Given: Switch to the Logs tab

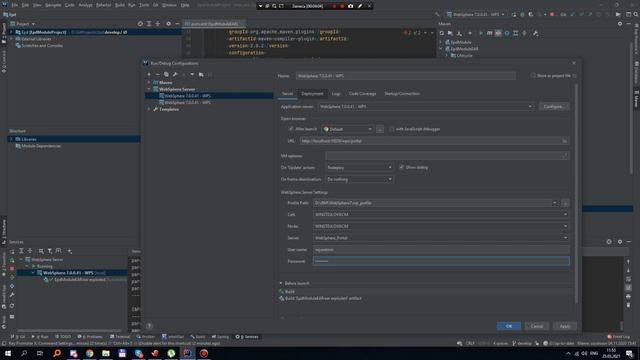Looking at the screenshot, I should coord(336,94).
